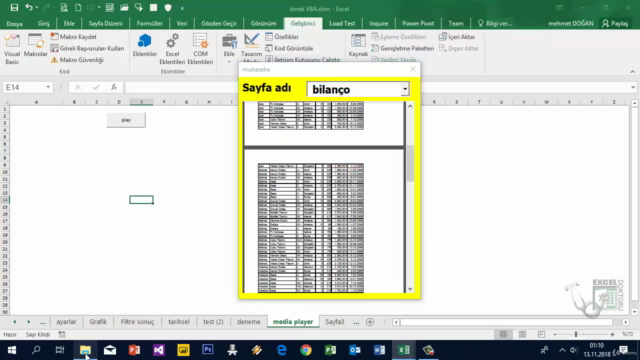This screenshot has height=360, width=640.
Task: Select the deneme sheet tab
Action: tap(249, 322)
